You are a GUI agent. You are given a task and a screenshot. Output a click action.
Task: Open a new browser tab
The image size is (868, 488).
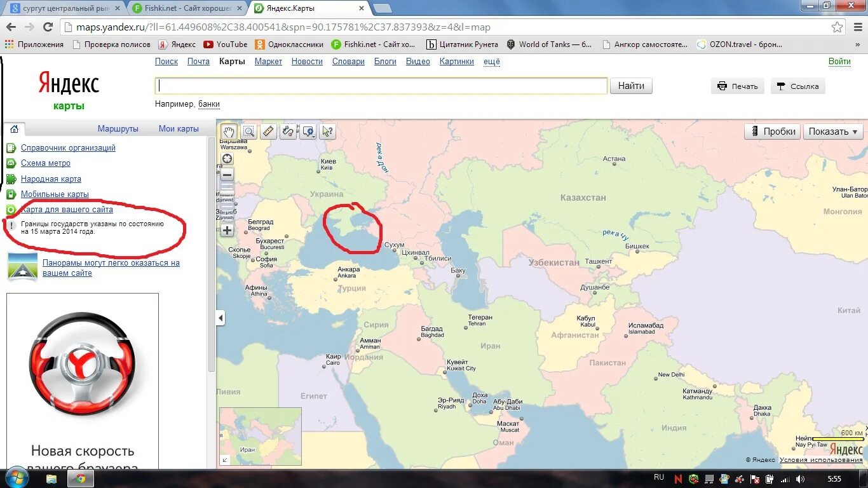tap(382, 9)
